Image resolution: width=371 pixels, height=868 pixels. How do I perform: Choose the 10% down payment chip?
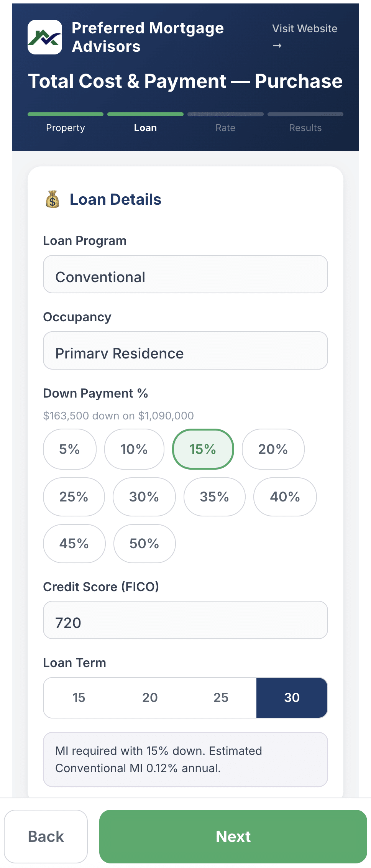(x=134, y=449)
